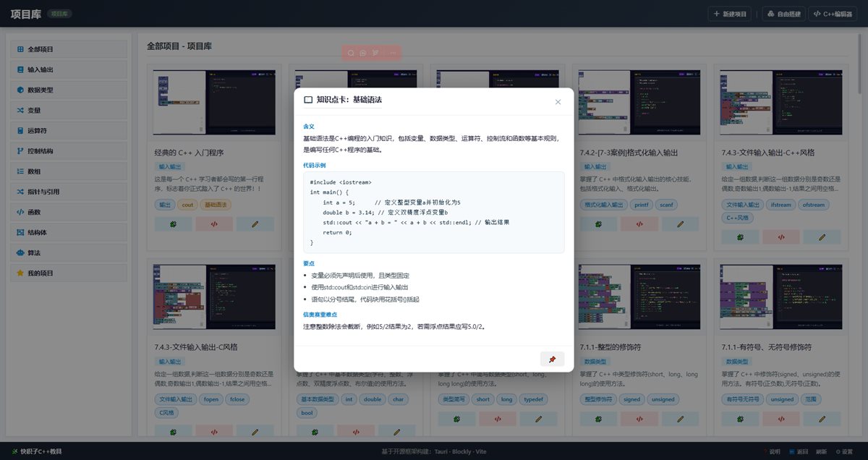
Task: Click 返回 in the bottom bar
Action: 798,451
